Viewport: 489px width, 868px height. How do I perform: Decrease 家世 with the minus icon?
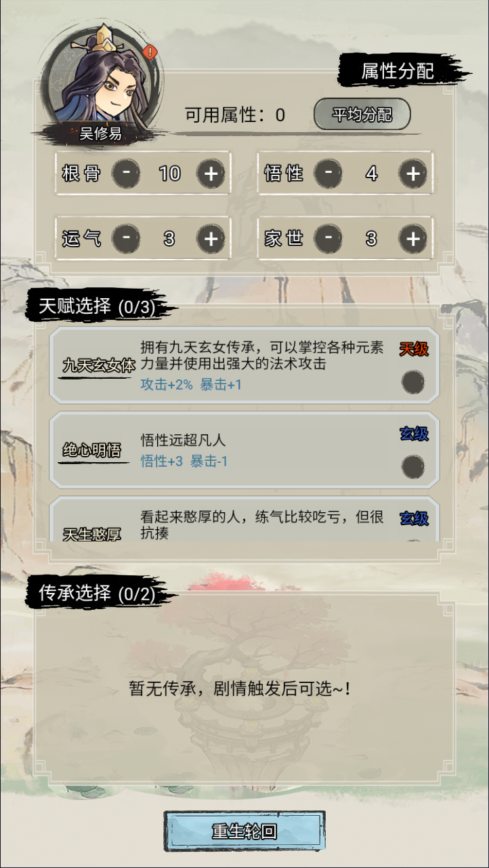(328, 239)
